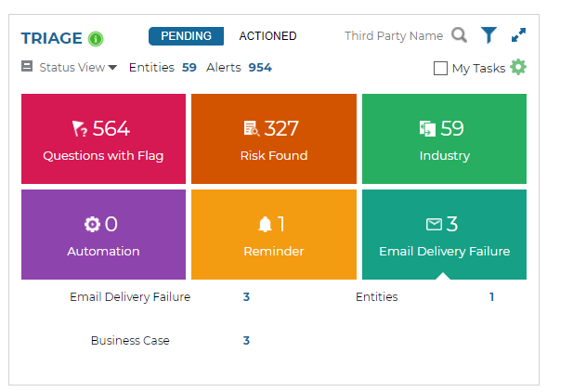Switch to the Actioned tab
Image resolution: width=573 pixels, height=392 pixels.
(267, 36)
